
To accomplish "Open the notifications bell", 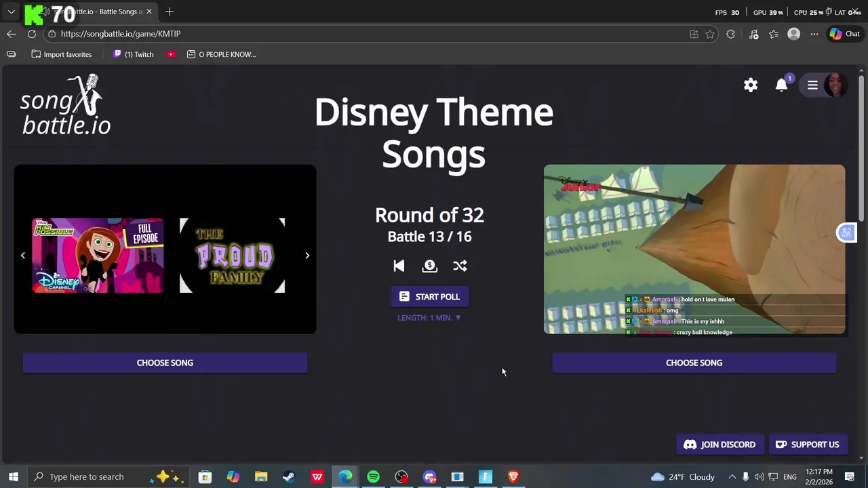I will 782,85.
